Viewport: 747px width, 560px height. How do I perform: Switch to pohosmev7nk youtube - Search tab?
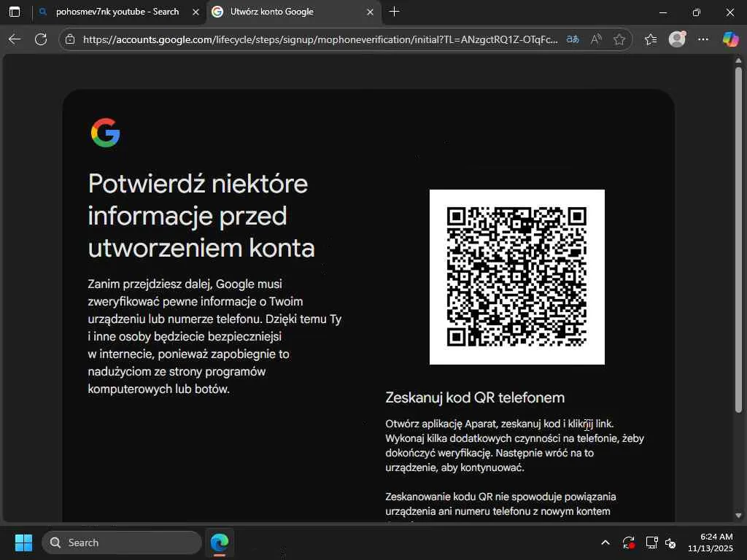click(x=117, y=12)
